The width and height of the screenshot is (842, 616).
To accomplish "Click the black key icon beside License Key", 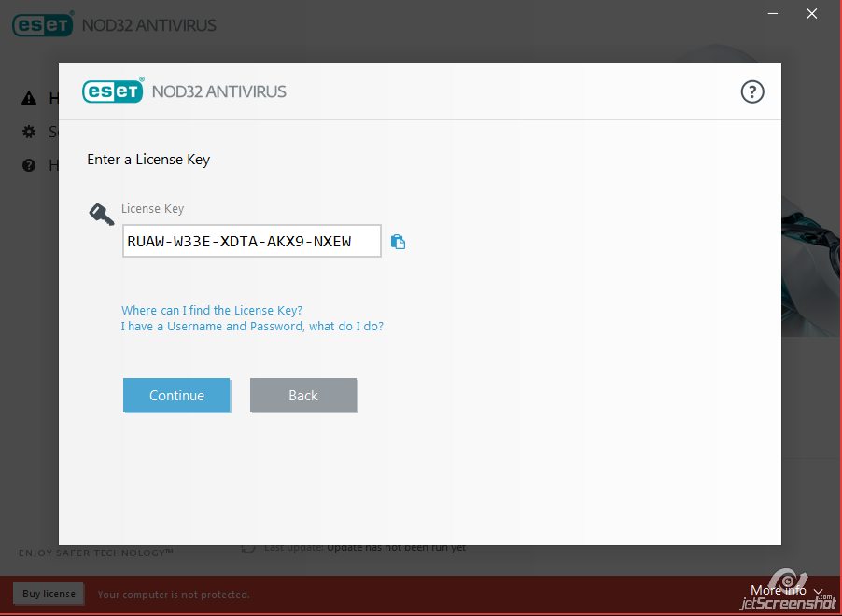I will [x=102, y=215].
